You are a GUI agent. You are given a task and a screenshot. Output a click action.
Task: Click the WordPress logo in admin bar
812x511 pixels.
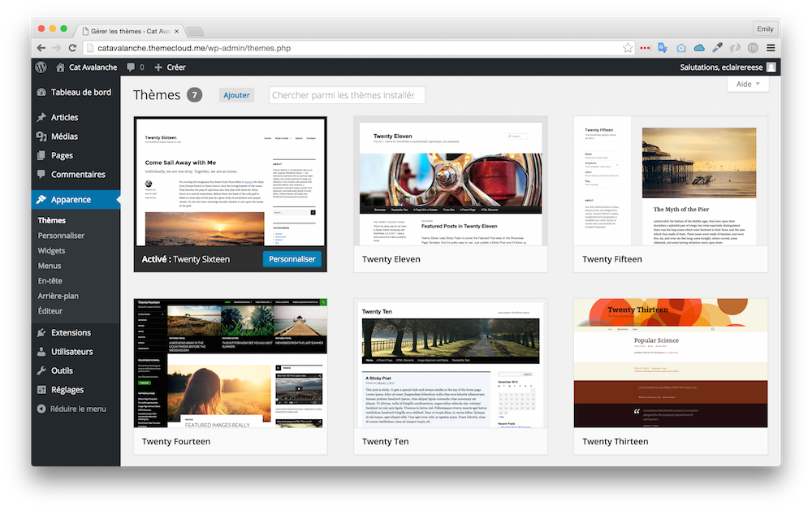[41, 67]
